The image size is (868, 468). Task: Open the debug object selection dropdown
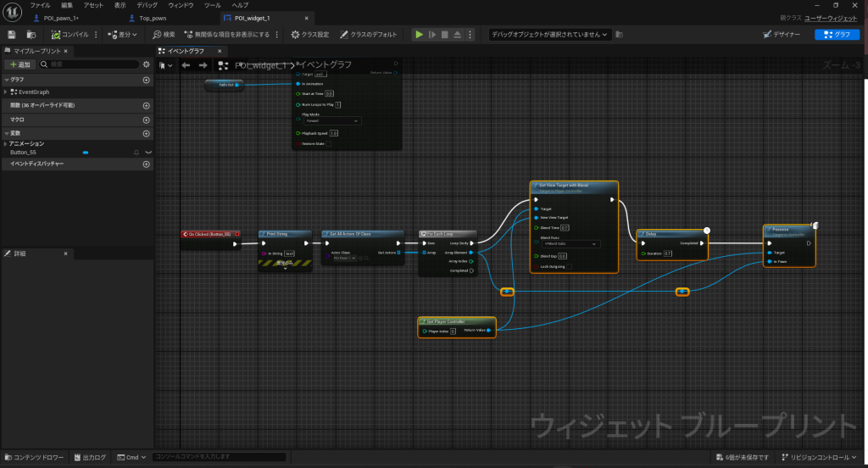tap(550, 35)
